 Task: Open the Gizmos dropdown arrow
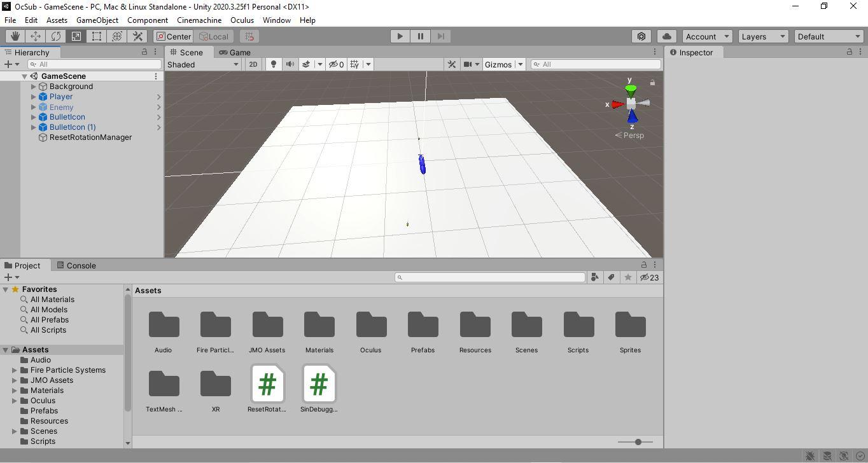520,64
